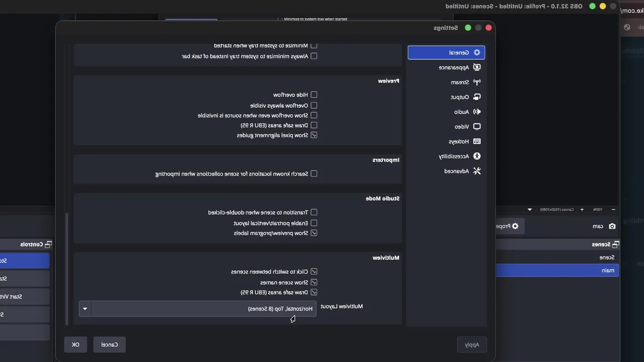This screenshot has width=644, height=362.
Task: Uncheck Show preview/program labels
Action: coord(314,233)
